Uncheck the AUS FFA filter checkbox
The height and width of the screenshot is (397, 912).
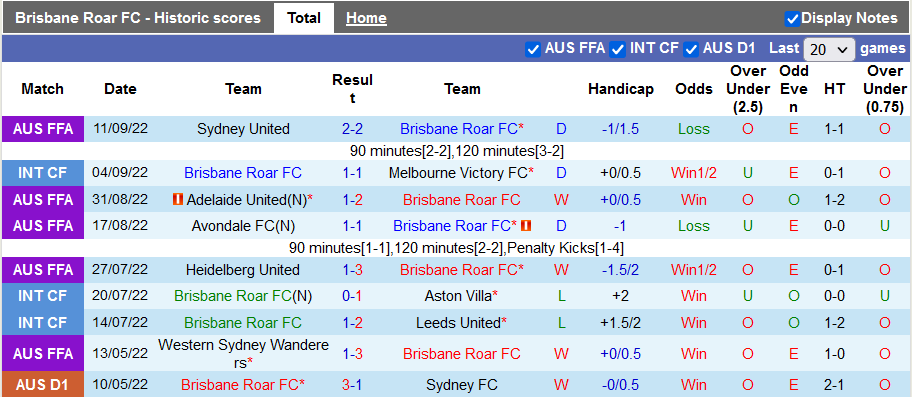pos(533,49)
